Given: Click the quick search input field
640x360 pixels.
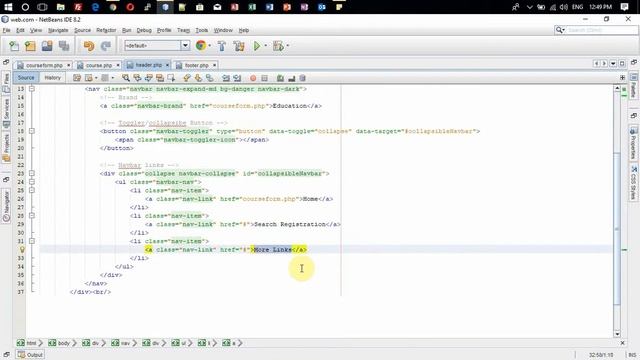Looking at the screenshot, I should (x=601, y=30).
